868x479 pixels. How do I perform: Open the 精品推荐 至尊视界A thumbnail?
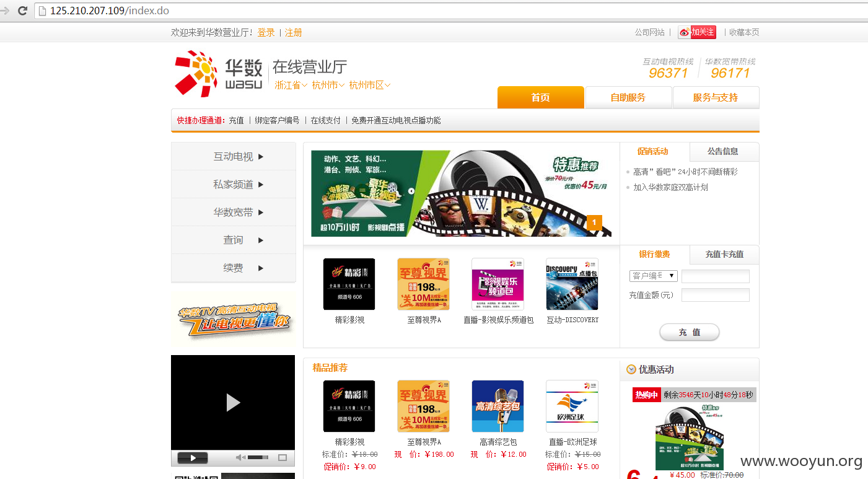(423, 406)
